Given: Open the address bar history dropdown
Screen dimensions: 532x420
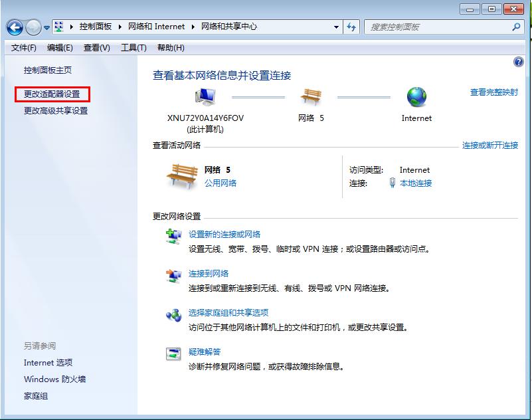Looking at the screenshot, I should pos(336,27).
